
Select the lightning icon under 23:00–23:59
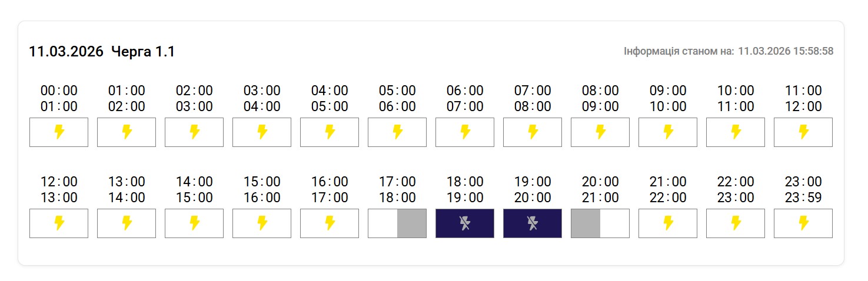[803, 223]
